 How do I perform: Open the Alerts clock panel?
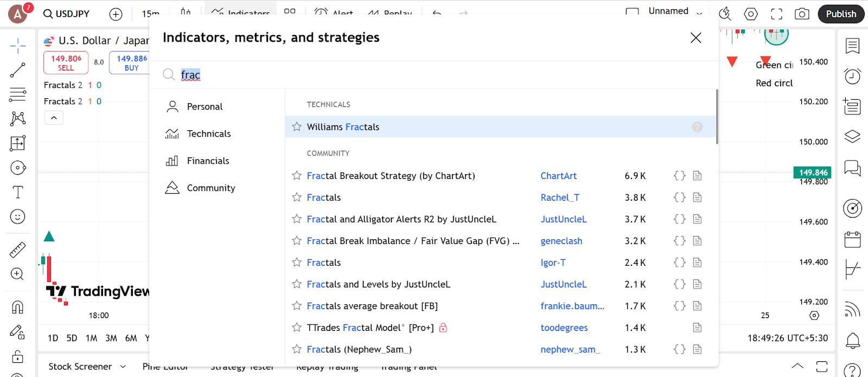coord(852,76)
